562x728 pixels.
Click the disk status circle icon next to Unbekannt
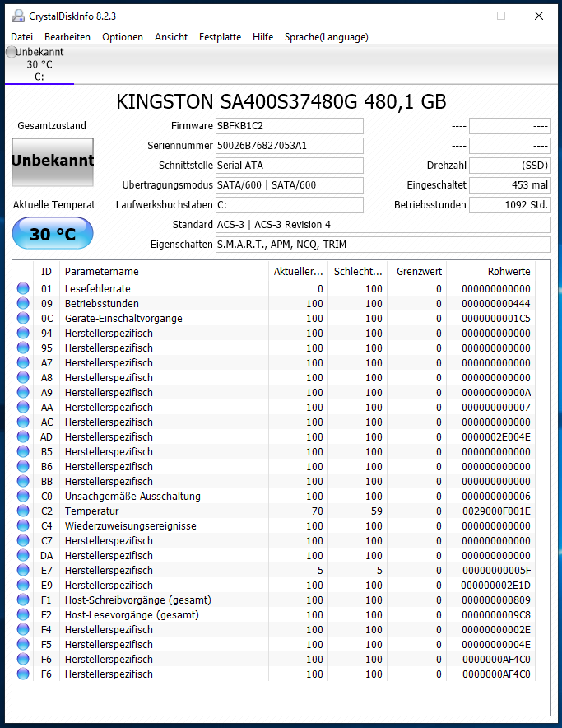click(x=12, y=52)
